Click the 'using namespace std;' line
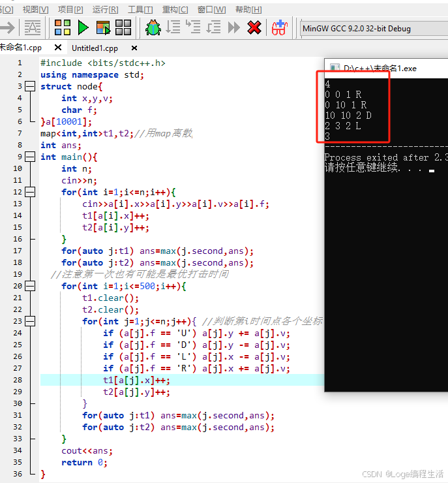Screen dimensions: 448x483 click(92, 75)
